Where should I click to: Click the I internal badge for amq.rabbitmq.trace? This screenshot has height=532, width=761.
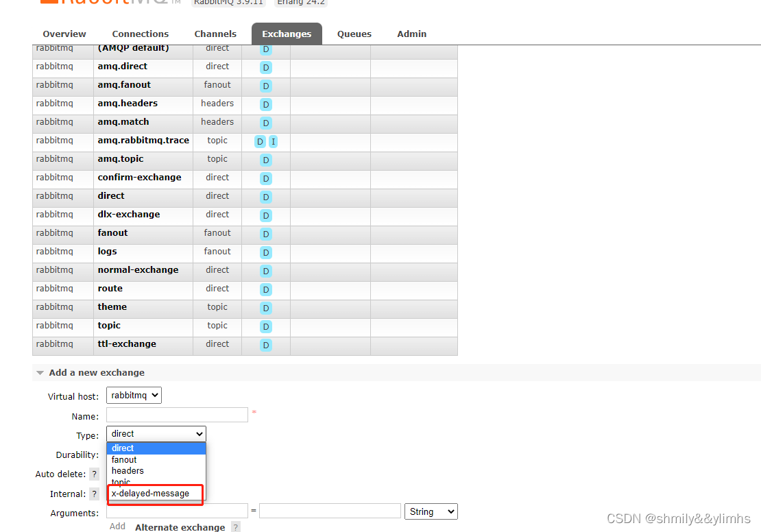(274, 141)
